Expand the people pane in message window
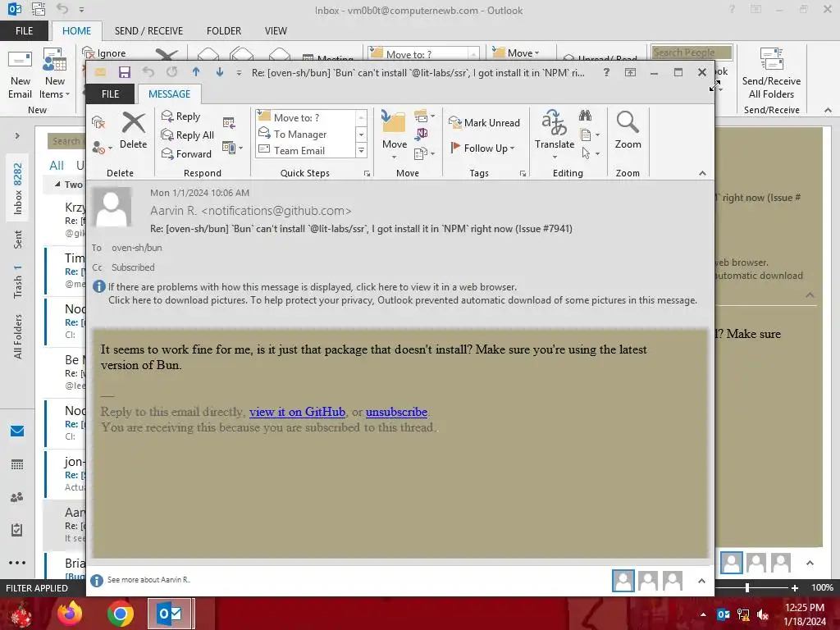 tap(701, 582)
